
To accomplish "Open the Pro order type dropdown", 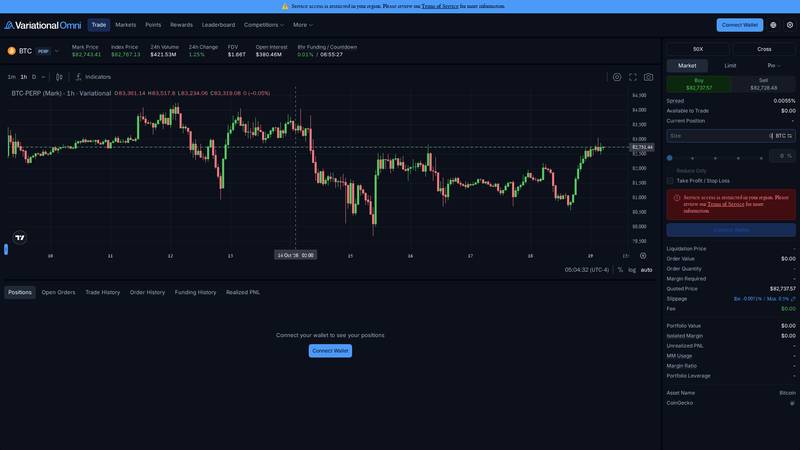I will tap(774, 66).
